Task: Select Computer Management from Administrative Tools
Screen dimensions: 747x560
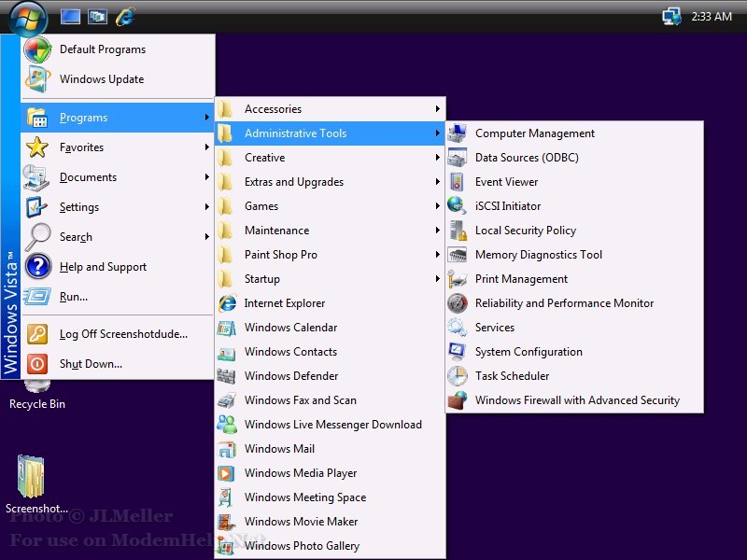Action: point(534,133)
